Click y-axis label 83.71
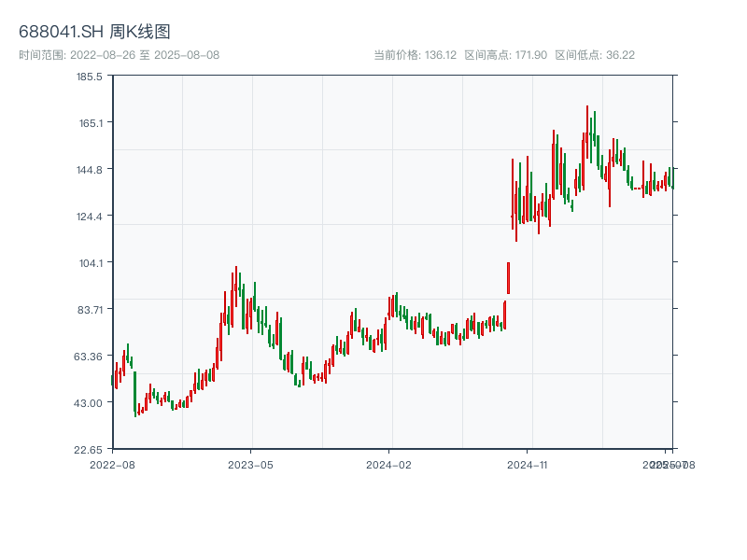This screenshot has height=560, width=747. (90, 310)
